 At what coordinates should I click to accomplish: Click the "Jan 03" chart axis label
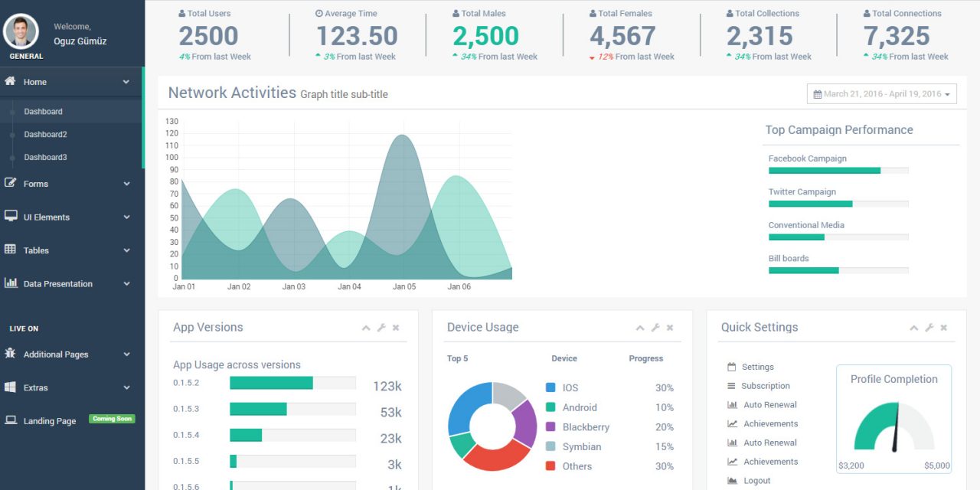point(294,286)
